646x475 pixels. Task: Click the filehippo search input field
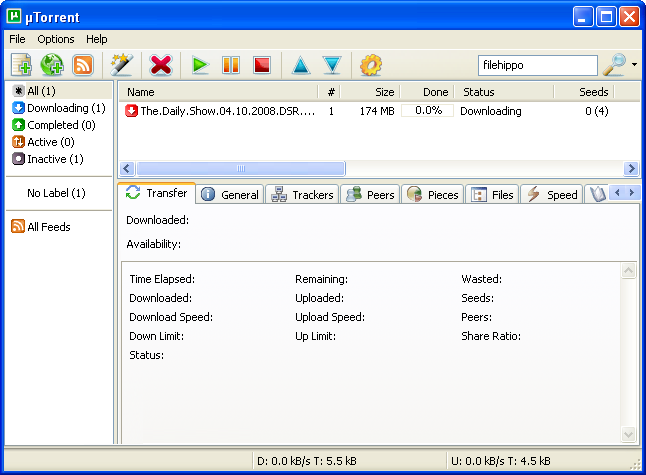(538, 65)
